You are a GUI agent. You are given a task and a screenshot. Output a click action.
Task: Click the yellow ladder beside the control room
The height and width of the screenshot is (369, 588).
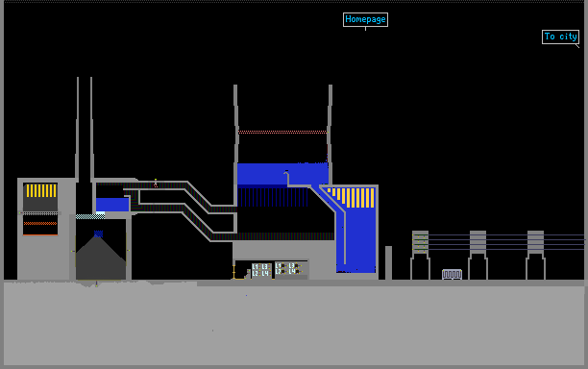234,272
